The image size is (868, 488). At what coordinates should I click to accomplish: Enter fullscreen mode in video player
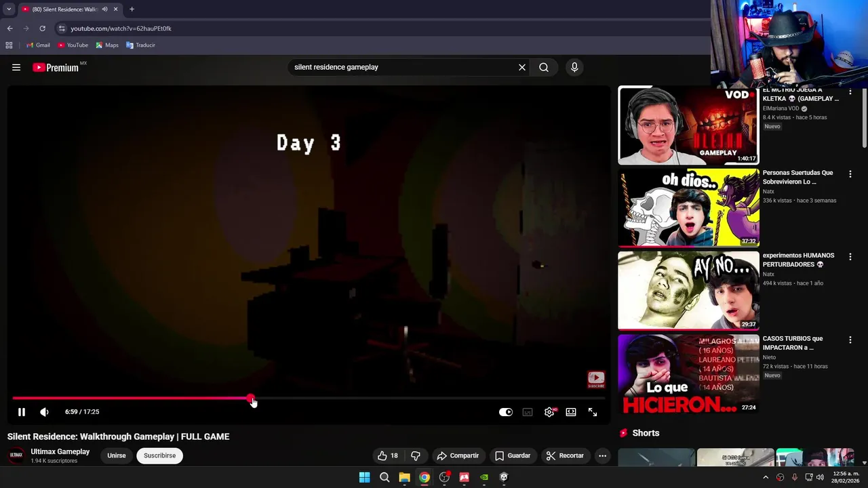click(593, 412)
